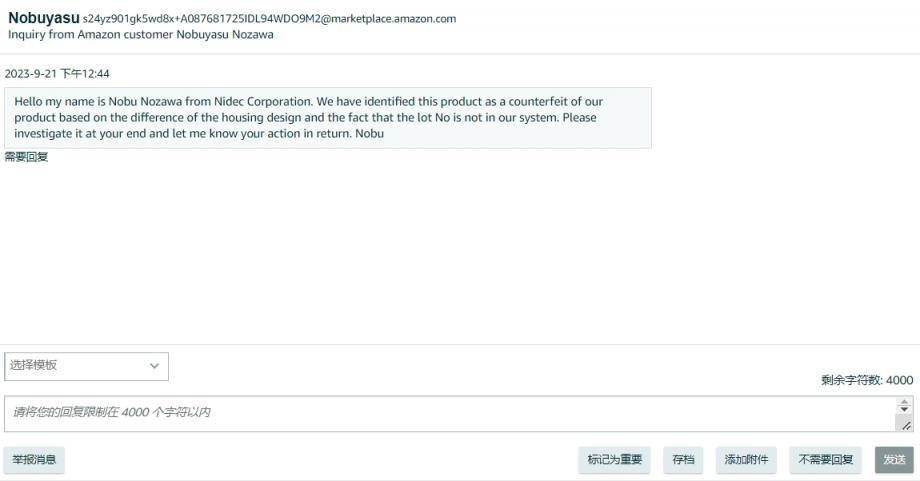This screenshot has width=920, height=481.
Task: Click the marketplace.amazon.com sender email address
Action: point(269,19)
